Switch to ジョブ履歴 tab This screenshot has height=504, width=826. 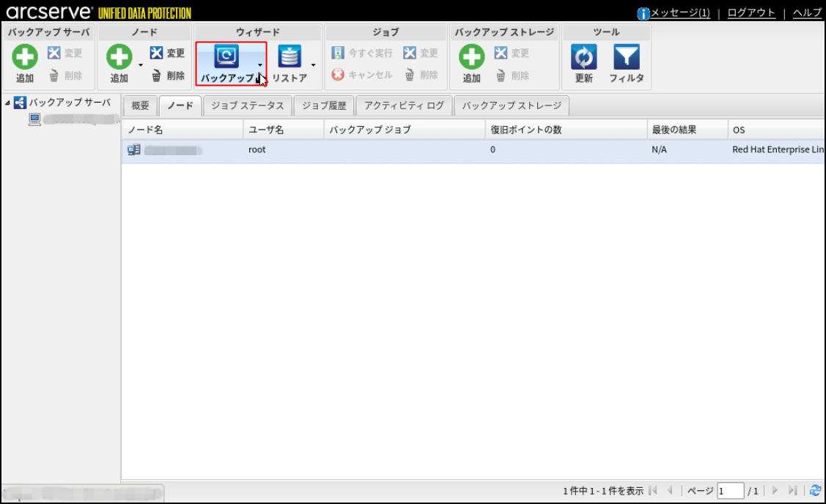tap(324, 106)
